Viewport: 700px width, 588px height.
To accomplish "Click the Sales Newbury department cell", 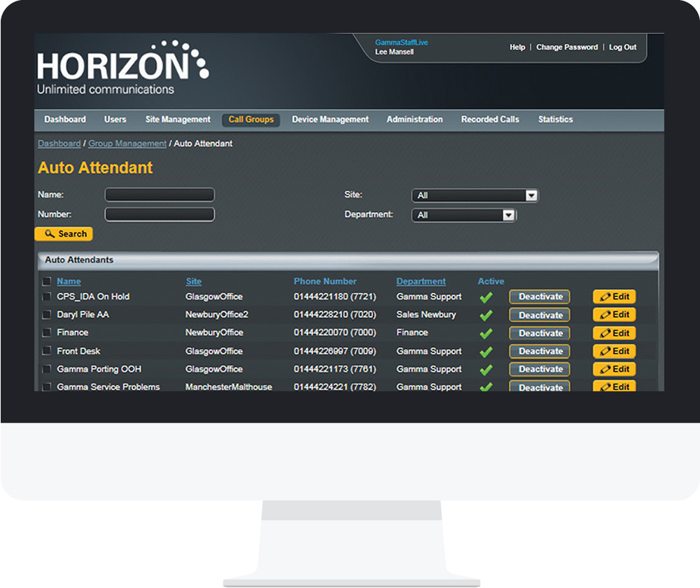I will (x=426, y=314).
